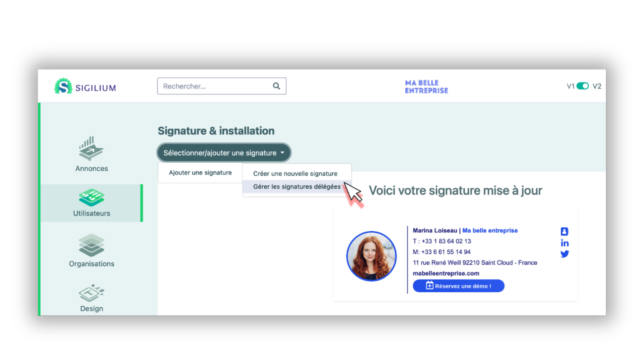
Task: Open the Organisations stacked layers icon
Action: pyautogui.click(x=91, y=245)
